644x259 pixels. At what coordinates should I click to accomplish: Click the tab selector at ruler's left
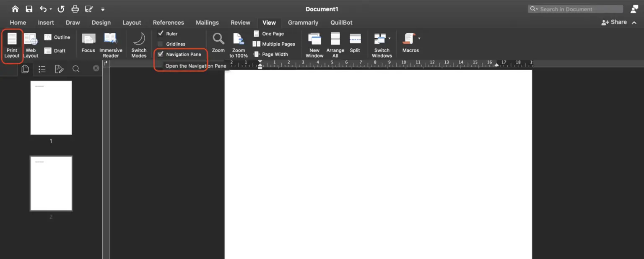106,63
